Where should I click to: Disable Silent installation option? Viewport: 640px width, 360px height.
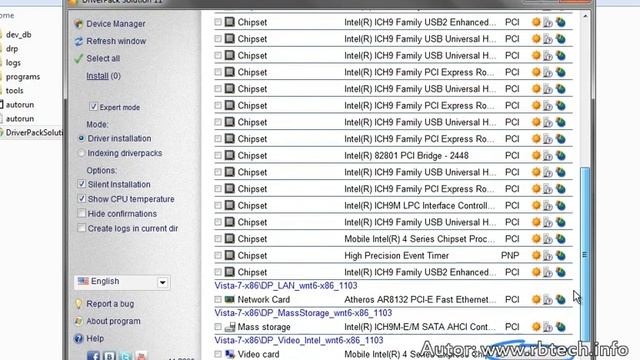pyautogui.click(x=82, y=184)
